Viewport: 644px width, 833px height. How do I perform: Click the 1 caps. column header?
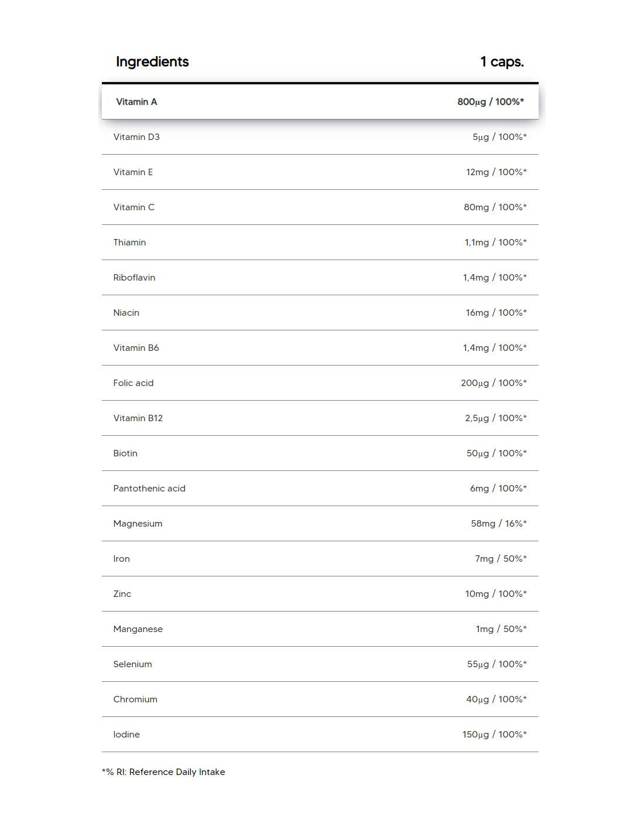pos(502,62)
